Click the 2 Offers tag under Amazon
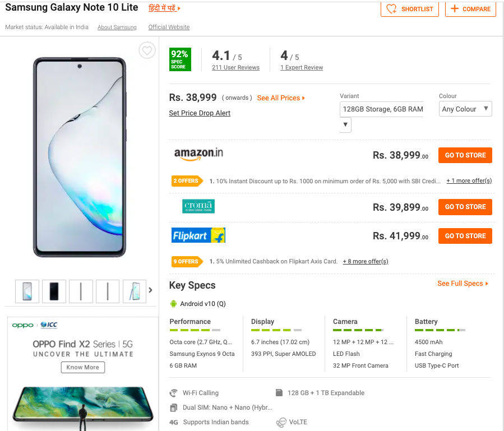Viewport: 504px width, 431px height. [186, 181]
